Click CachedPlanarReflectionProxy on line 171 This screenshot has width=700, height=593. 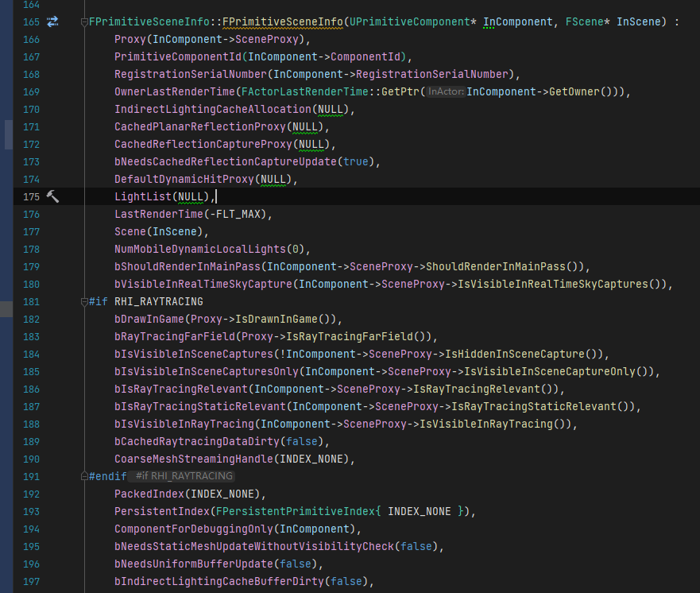(200, 127)
